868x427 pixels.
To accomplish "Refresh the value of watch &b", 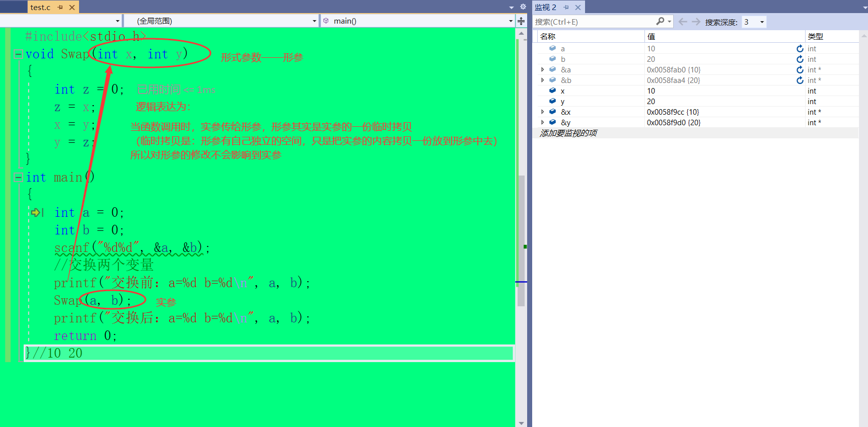I will [x=800, y=80].
